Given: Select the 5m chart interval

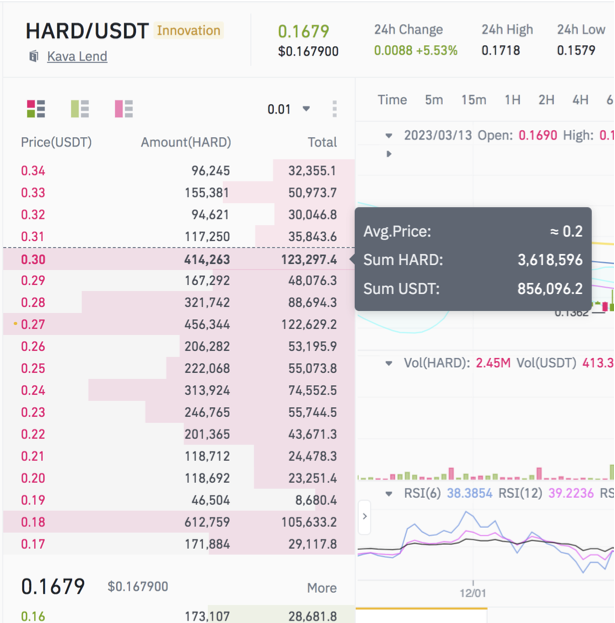Looking at the screenshot, I should point(434,100).
